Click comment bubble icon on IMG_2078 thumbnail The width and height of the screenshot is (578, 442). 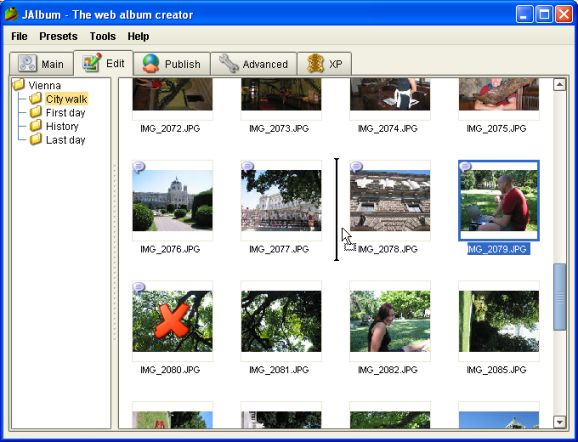click(356, 167)
